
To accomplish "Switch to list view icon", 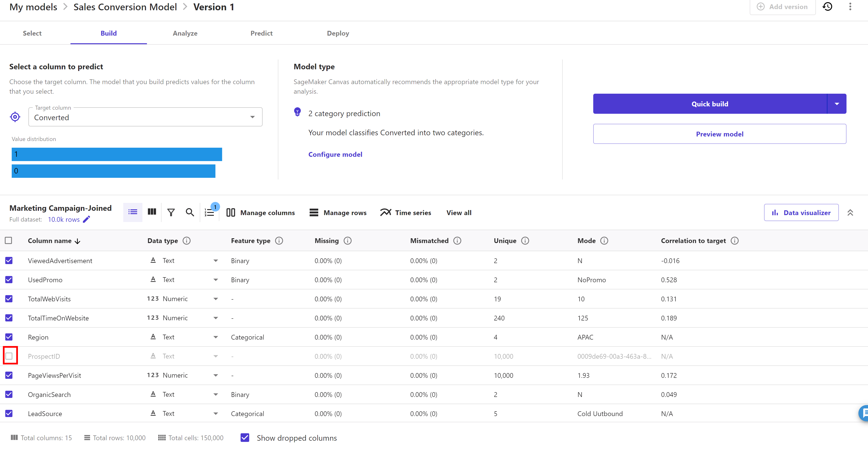I will click(x=133, y=212).
